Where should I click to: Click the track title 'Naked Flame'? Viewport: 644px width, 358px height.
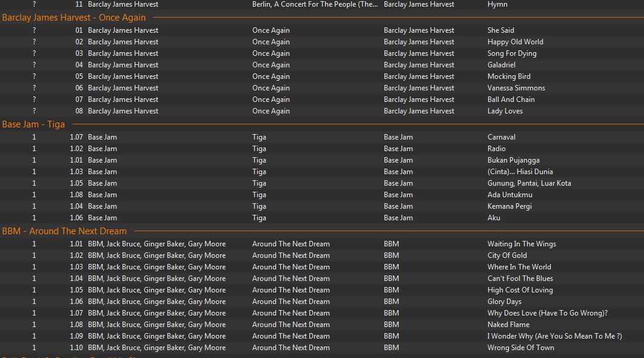(x=508, y=325)
